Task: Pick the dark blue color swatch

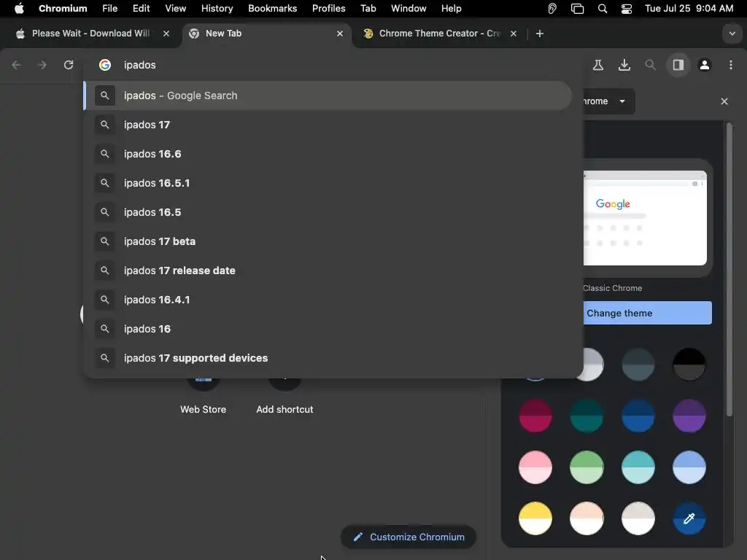Action: (638, 416)
